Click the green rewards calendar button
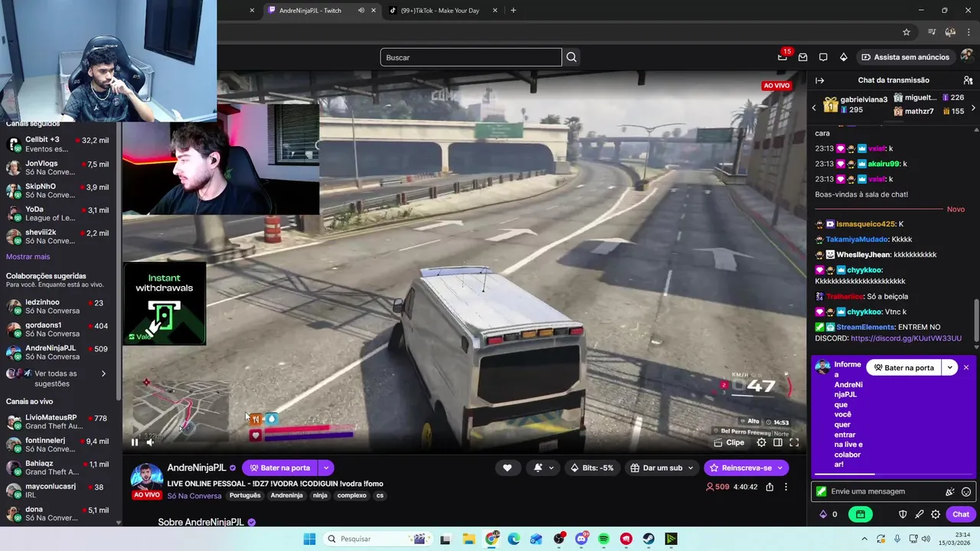980x551 pixels. coord(861,514)
